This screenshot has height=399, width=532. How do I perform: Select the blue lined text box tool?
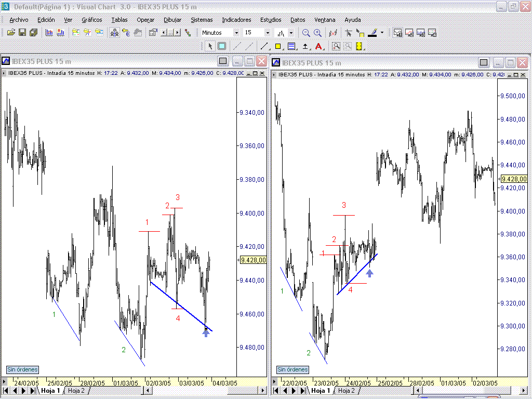click(291, 46)
